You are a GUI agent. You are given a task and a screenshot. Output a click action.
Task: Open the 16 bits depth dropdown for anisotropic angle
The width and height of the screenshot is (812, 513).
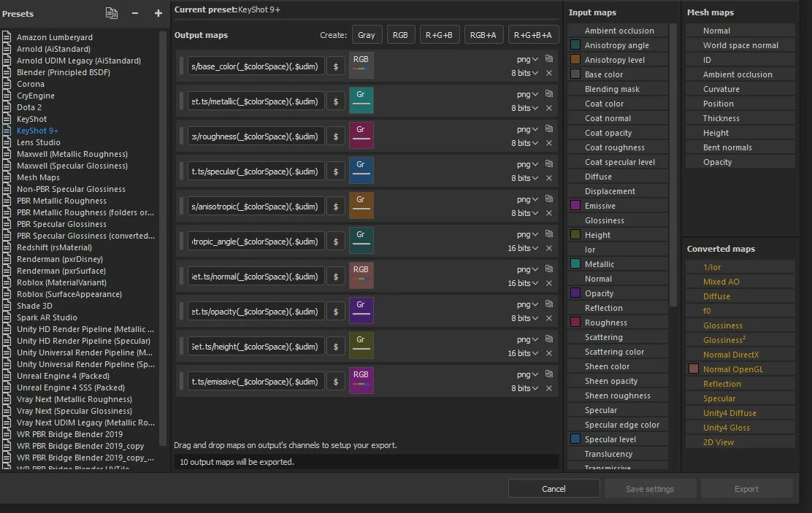tap(523, 248)
